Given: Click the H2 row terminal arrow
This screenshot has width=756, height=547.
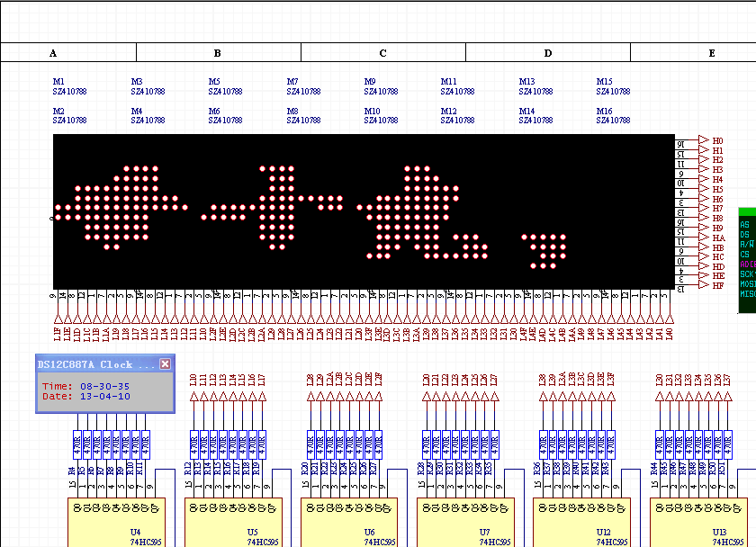Looking at the screenshot, I should (x=704, y=159).
